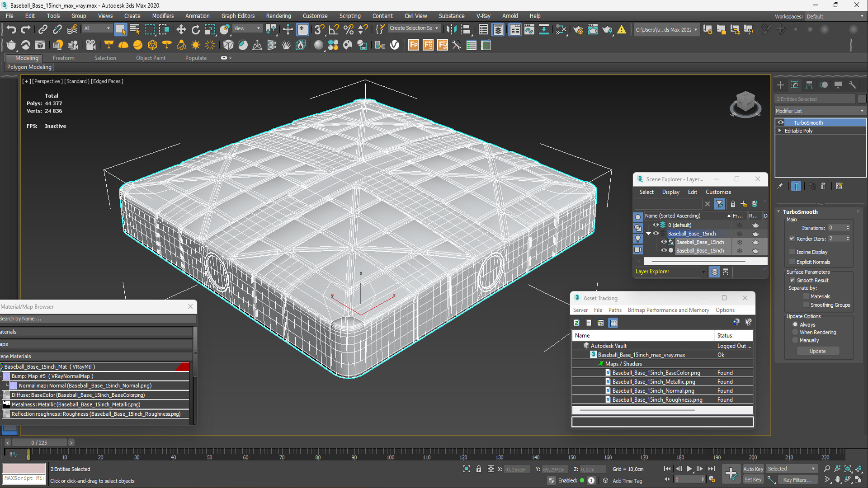Select the Select and Link tool

coord(42,30)
